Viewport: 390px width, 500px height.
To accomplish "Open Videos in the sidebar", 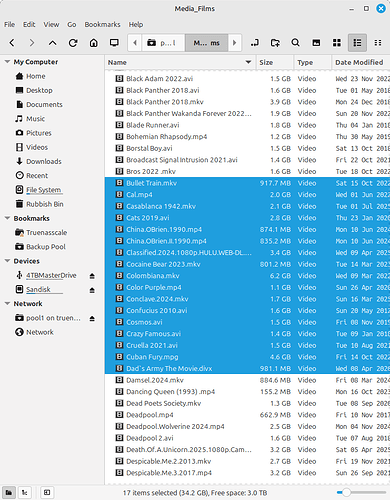I will click(x=37, y=147).
